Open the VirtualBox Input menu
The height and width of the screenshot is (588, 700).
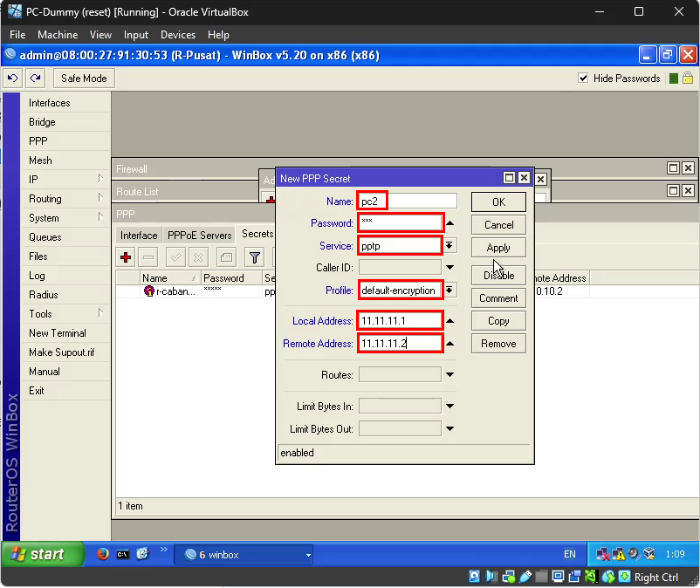135,35
